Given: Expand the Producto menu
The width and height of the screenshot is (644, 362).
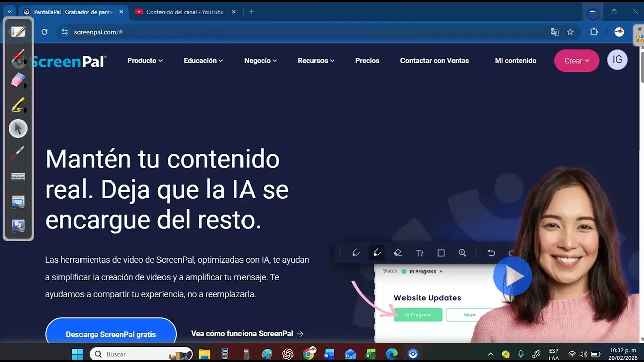Looking at the screenshot, I should pos(145,60).
